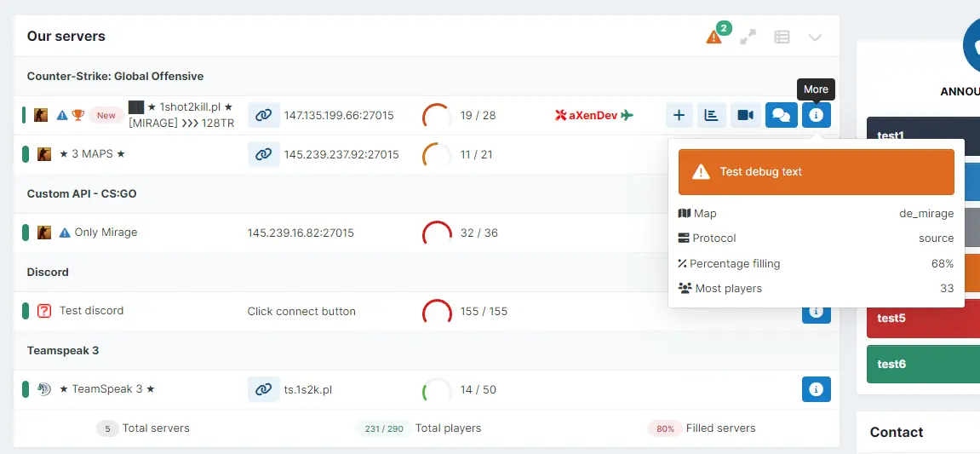Click 1shot2kill.pl MIRAGE server name
980x454 pixels.
pyautogui.click(x=181, y=115)
